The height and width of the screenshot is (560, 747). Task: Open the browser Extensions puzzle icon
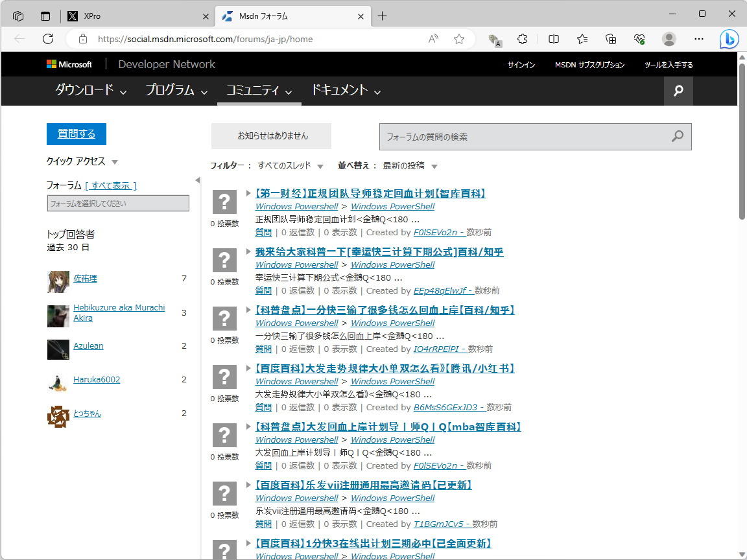[522, 39]
